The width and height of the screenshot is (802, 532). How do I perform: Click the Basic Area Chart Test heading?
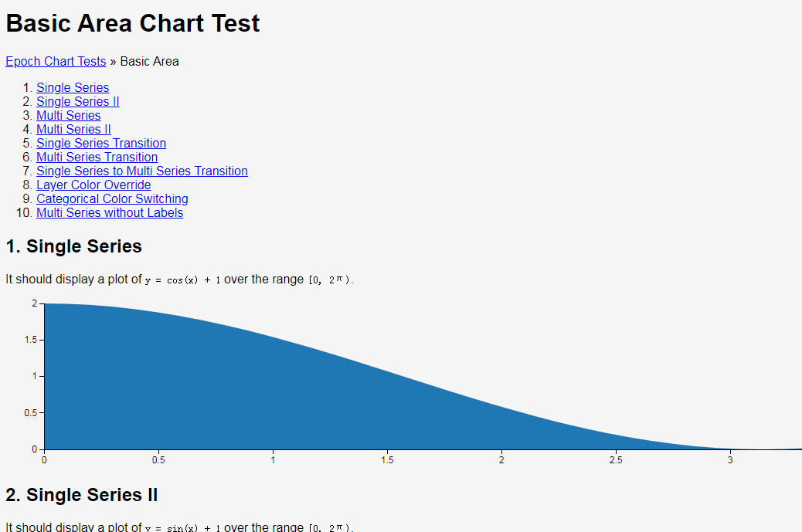pyautogui.click(x=133, y=23)
